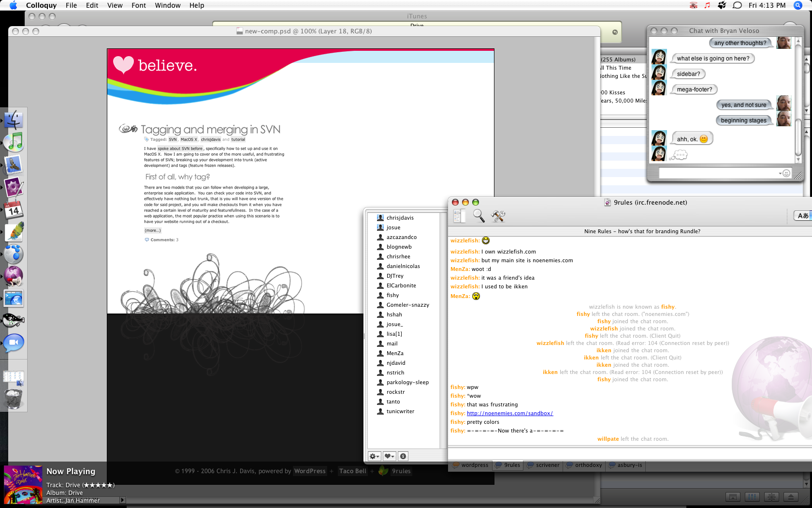The image size is (812, 508).
Task: Open iTunes from the Dock
Action: click(14, 142)
